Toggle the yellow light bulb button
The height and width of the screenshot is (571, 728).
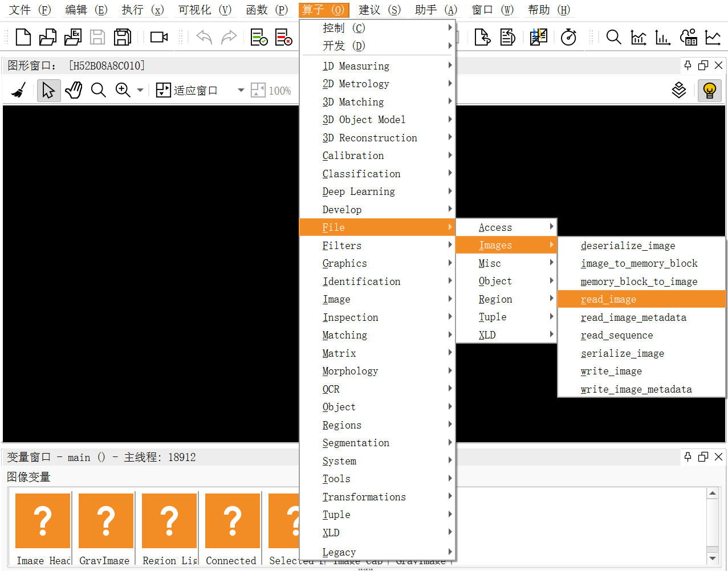(x=710, y=91)
